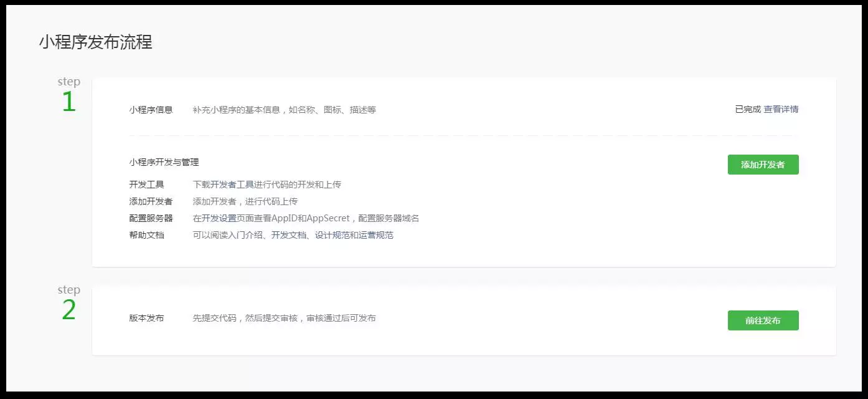Click the 帮助文档 row label
Viewport: 868px width, 399px height.
pyautogui.click(x=146, y=235)
